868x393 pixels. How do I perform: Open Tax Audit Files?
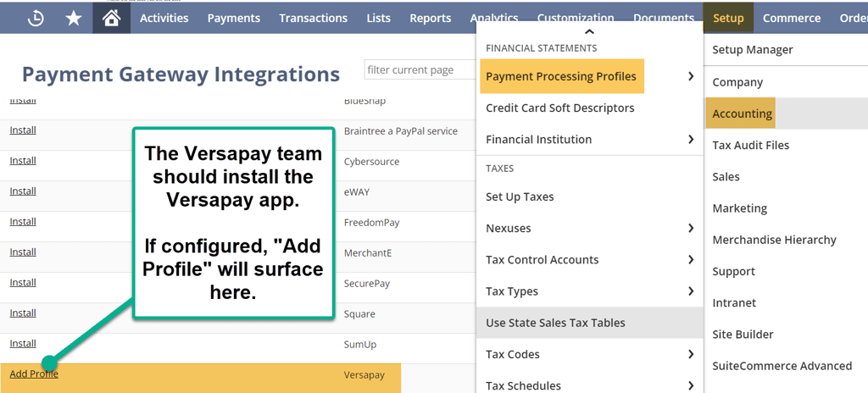(751, 145)
